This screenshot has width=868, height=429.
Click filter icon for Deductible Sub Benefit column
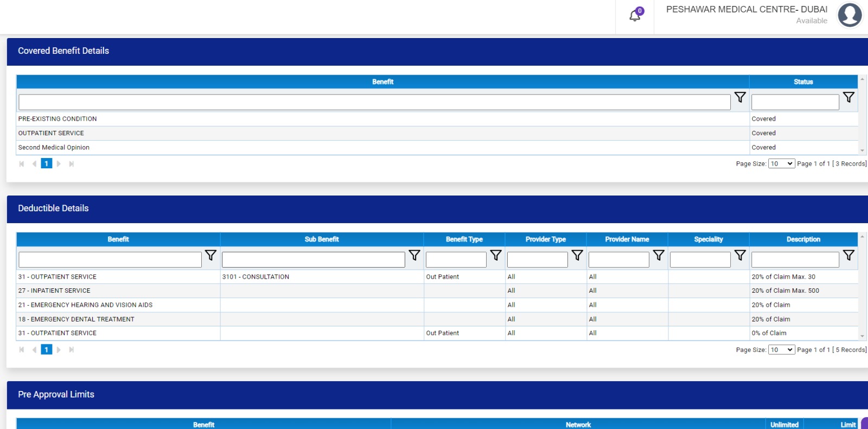414,255
